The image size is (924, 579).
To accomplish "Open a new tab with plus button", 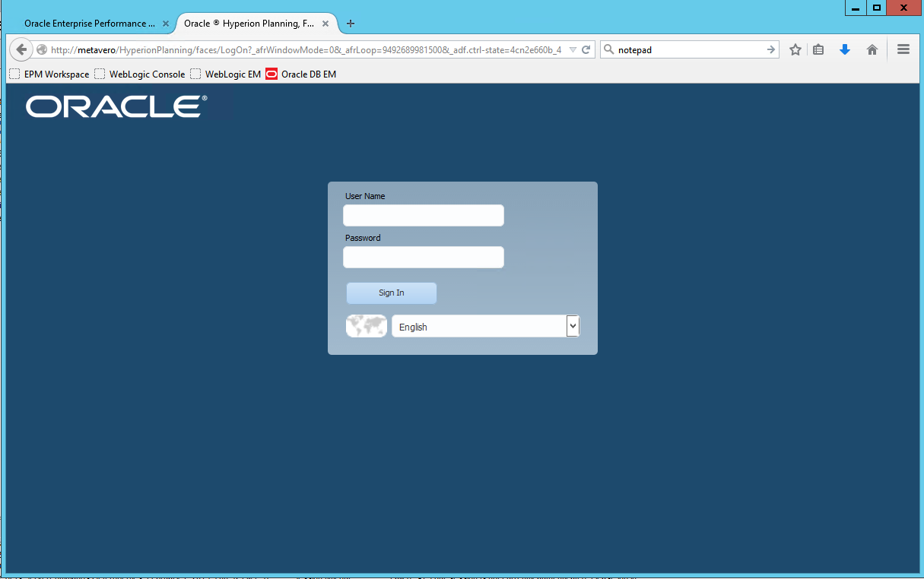I will point(351,24).
